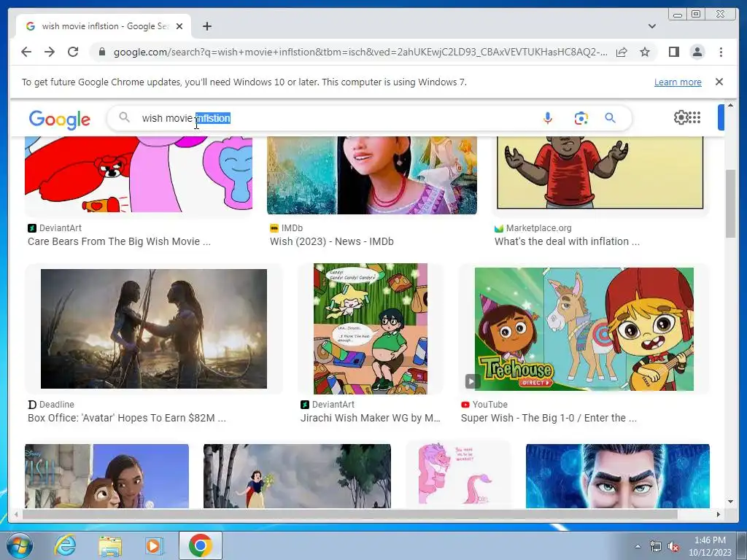The width and height of the screenshot is (747, 560).
Task: Open What's the deal with inflation link
Action: click(567, 241)
